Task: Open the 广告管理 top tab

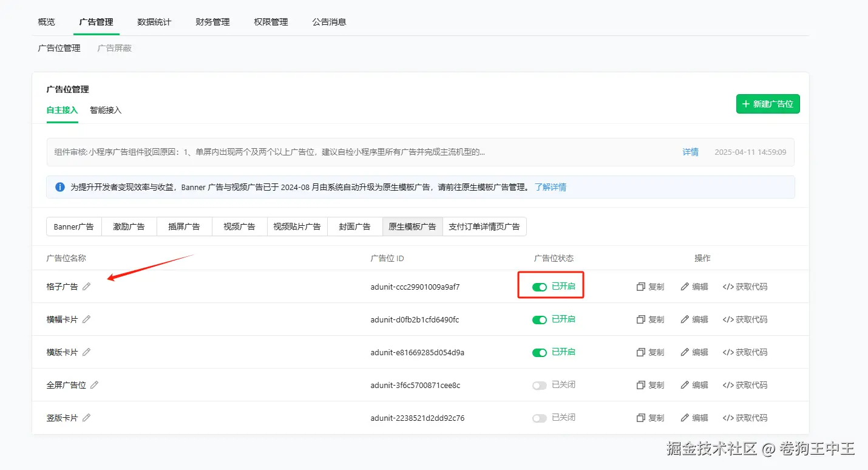Action: pyautogui.click(x=96, y=22)
